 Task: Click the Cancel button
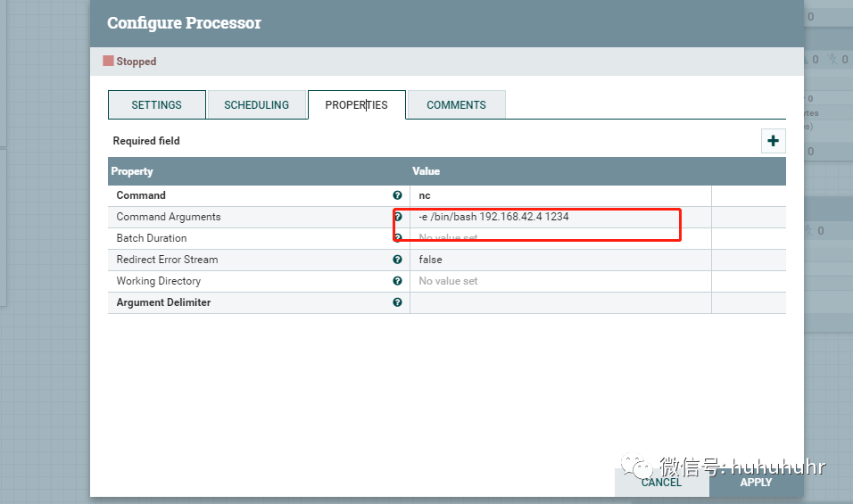click(661, 483)
